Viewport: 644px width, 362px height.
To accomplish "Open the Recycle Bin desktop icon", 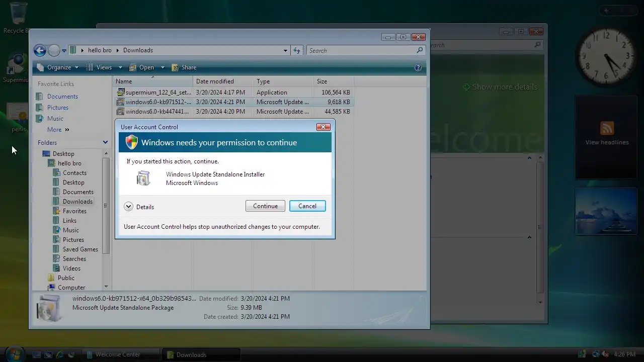I will (x=17, y=18).
